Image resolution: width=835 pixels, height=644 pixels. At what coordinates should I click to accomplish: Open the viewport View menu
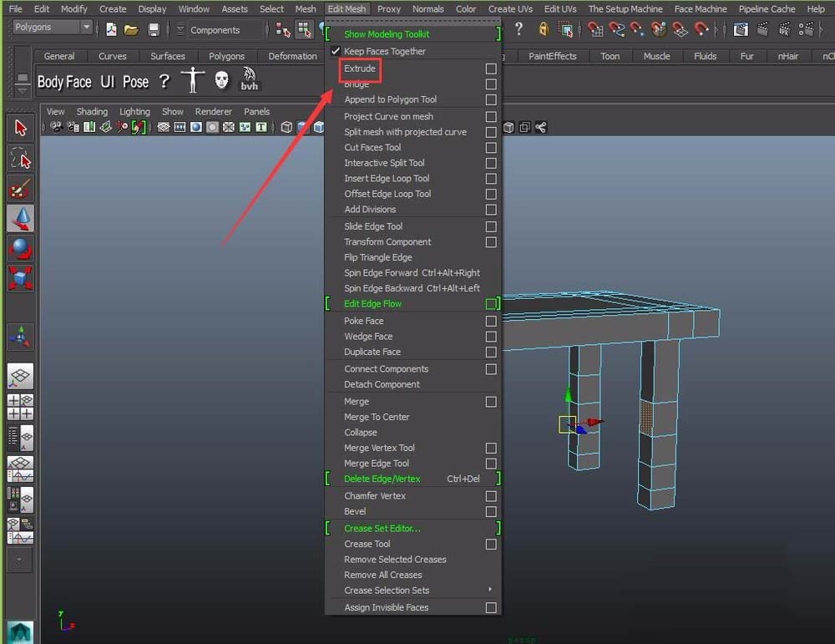pyautogui.click(x=55, y=111)
